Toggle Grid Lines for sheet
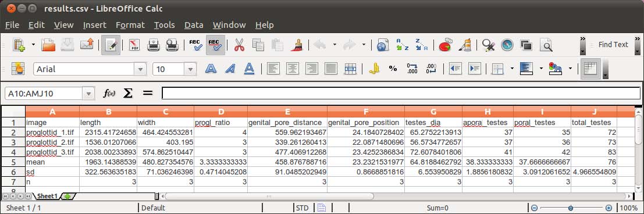 coord(590,69)
